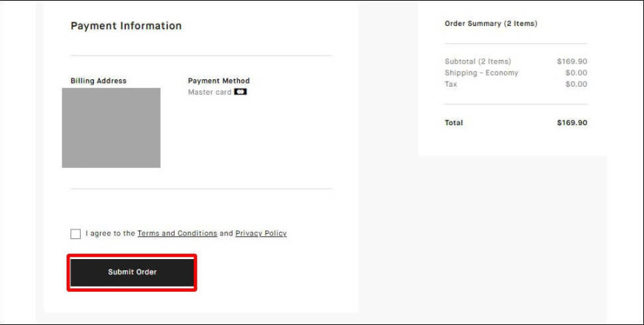The height and width of the screenshot is (325, 644).
Task: Click the Payment Information heading
Action: click(126, 26)
